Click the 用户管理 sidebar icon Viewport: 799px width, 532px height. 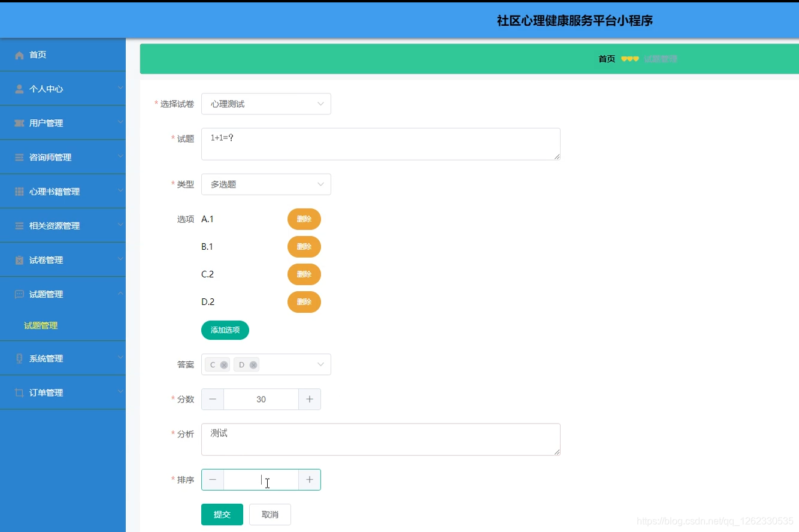click(x=19, y=123)
